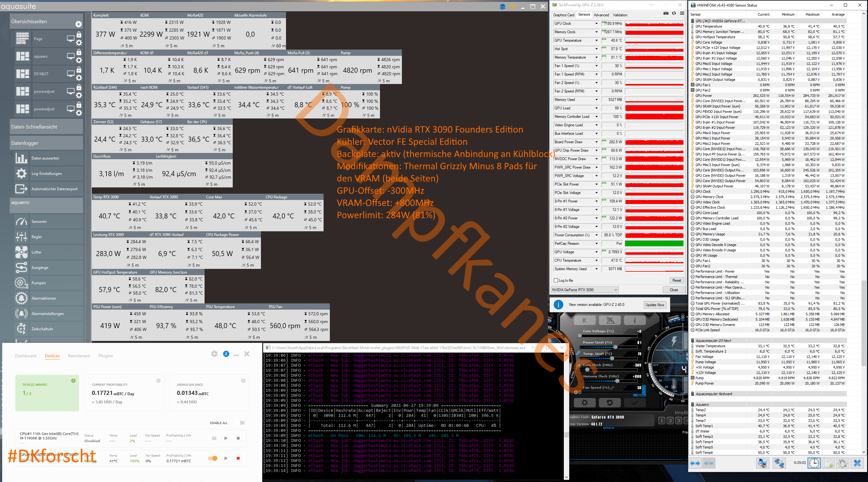Open aquaero Pumpen icon
Screen dimensions: 868x482
click(21, 283)
